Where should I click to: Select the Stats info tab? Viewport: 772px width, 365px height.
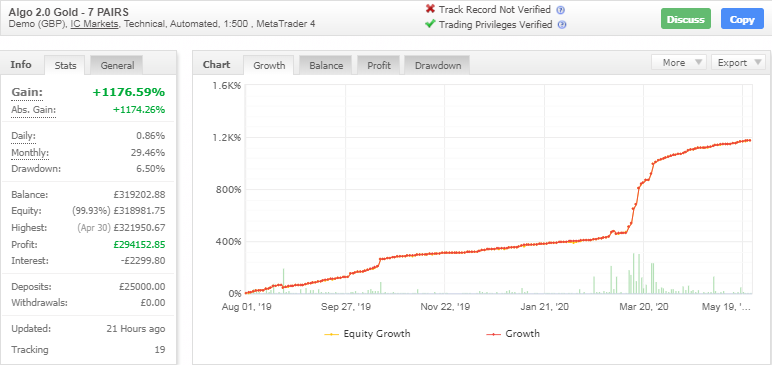click(65, 66)
